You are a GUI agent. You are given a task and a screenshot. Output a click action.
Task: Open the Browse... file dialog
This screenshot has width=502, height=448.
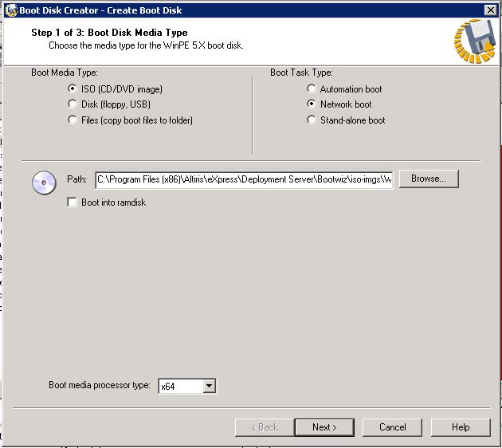click(429, 179)
